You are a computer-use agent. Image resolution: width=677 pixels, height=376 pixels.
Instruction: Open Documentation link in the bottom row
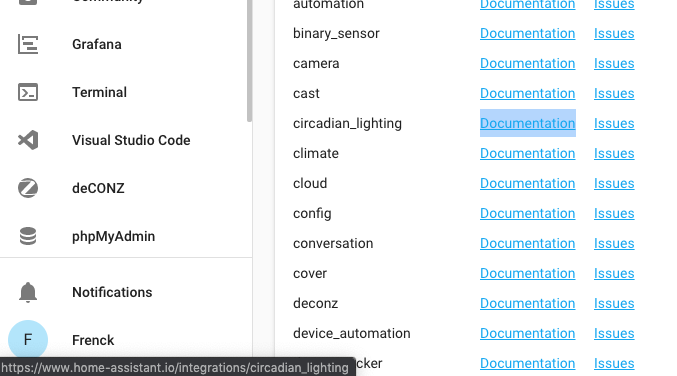click(x=528, y=363)
